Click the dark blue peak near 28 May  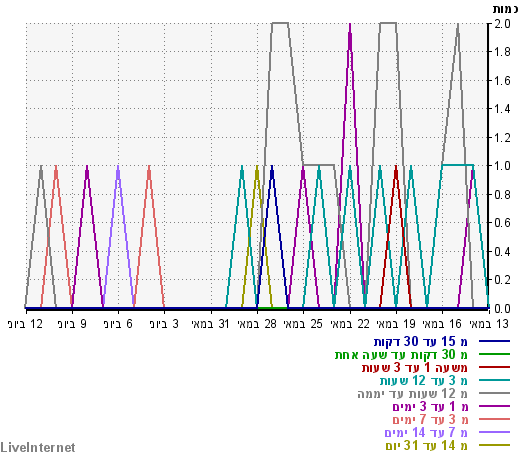(x=272, y=167)
